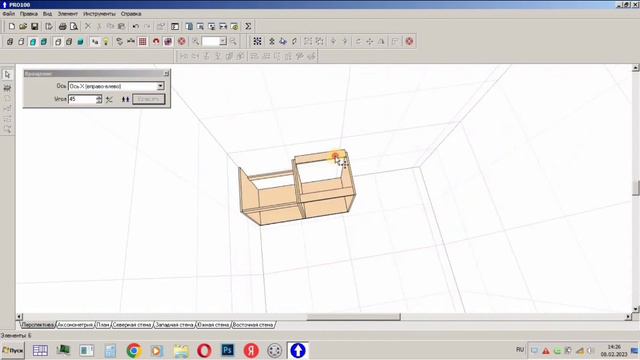
Task: Open print preview icon
Action: point(74,27)
